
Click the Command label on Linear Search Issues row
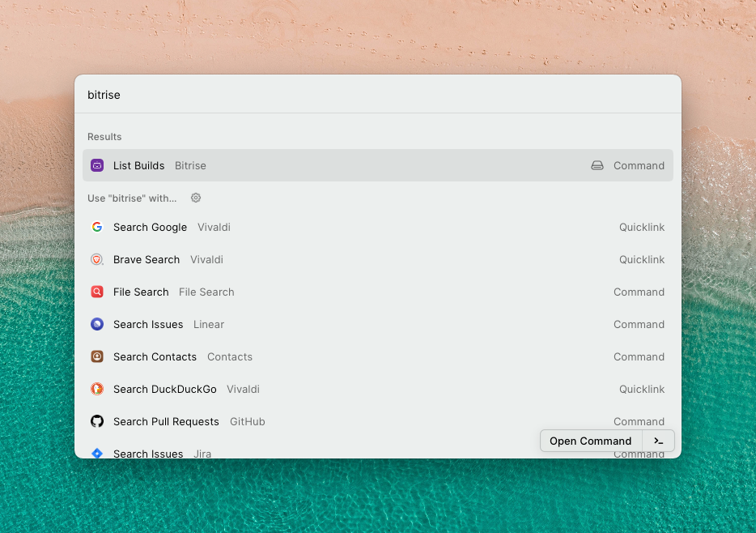click(639, 324)
